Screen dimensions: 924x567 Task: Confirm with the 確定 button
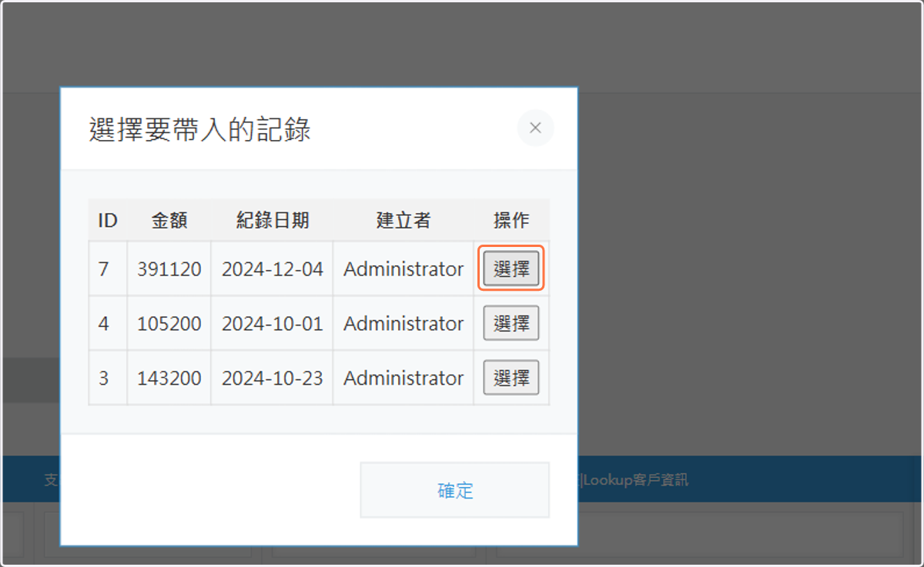tap(455, 490)
